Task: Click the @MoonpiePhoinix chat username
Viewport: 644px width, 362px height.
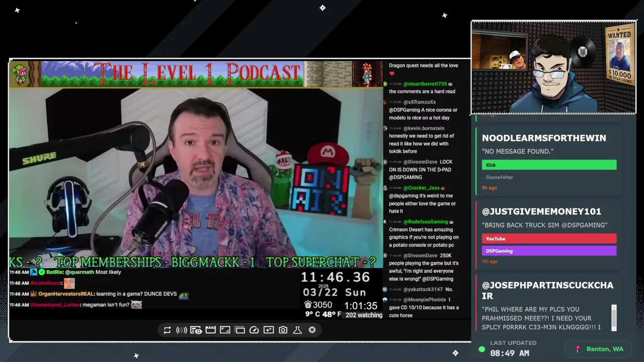Action: click(x=425, y=300)
